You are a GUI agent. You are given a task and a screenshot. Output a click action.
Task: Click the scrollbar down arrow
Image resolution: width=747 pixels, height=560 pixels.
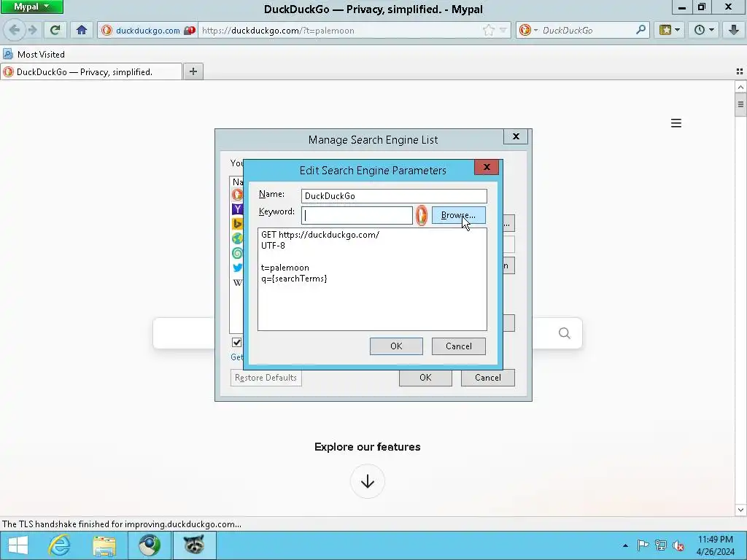(740, 510)
